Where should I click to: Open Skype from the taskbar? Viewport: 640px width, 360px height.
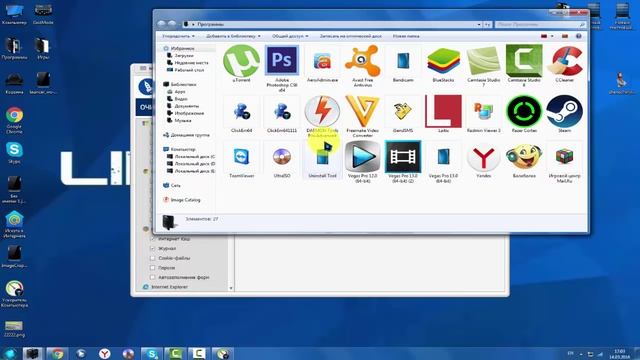(x=152, y=353)
